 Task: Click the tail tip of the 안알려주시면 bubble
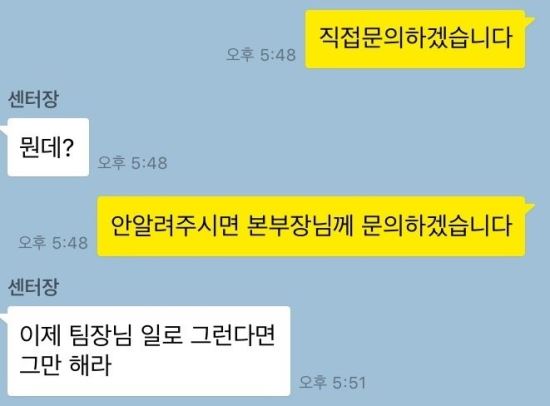click(x=531, y=206)
